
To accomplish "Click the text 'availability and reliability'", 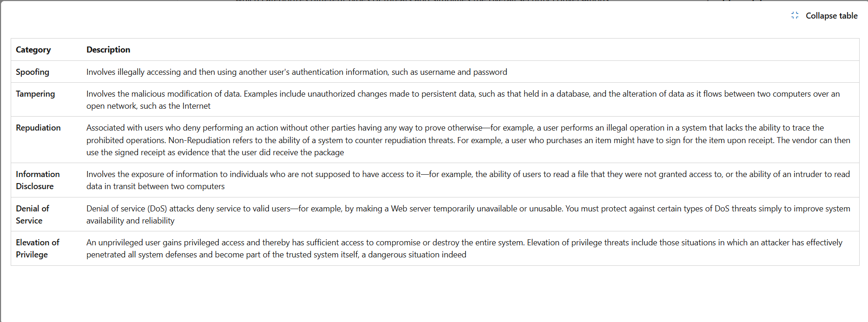I will [131, 220].
